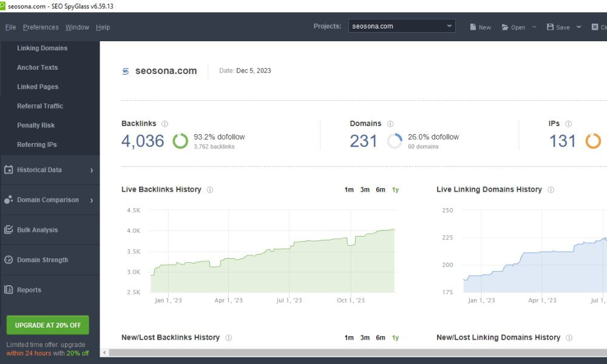Viewport: 607px width, 364px height.
Task: Open Referring IPs in the sidebar
Action: (x=37, y=144)
